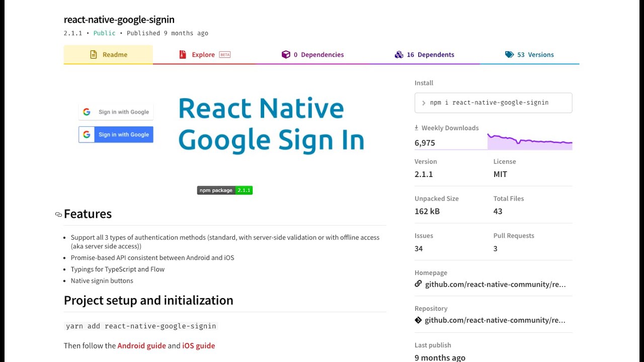Click the install command prompt chevron
The height and width of the screenshot is (362, 644).
point(424,103)
